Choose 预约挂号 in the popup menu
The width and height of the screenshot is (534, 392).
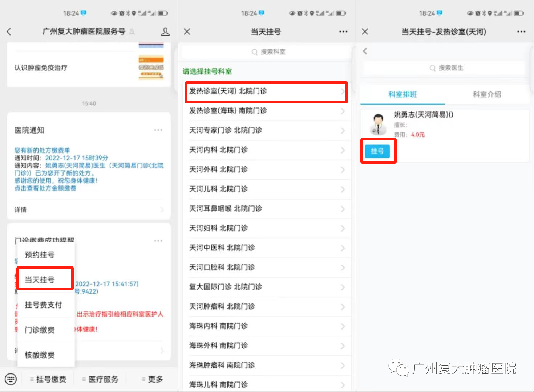click(40, 255)
